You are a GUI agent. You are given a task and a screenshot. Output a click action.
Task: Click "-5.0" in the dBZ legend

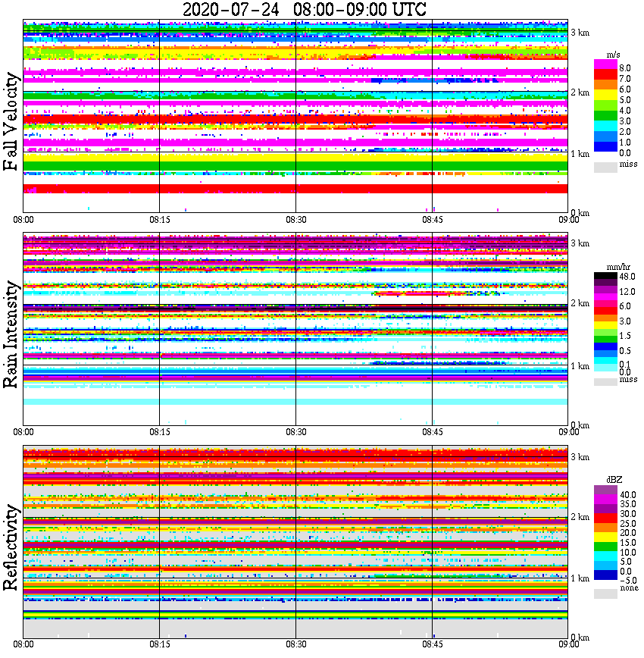click(628, 581)
